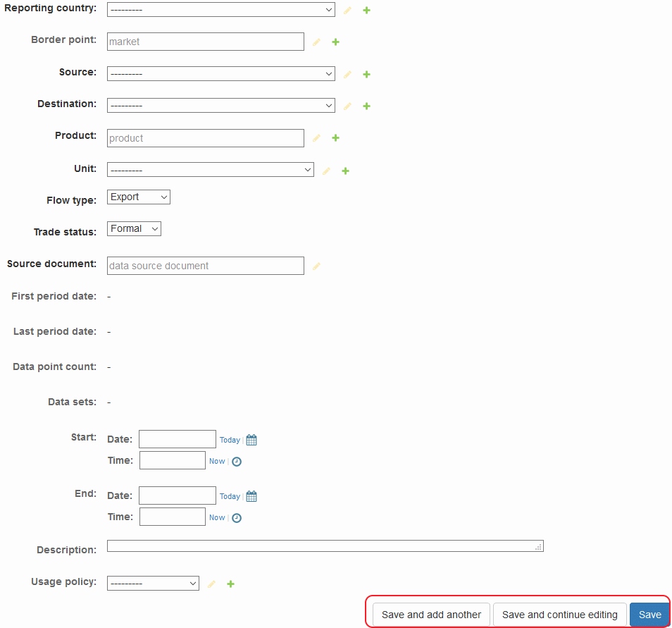Open the calendar picker for Start date
This screenshot has width=672, height=628.
click(251, 440)
